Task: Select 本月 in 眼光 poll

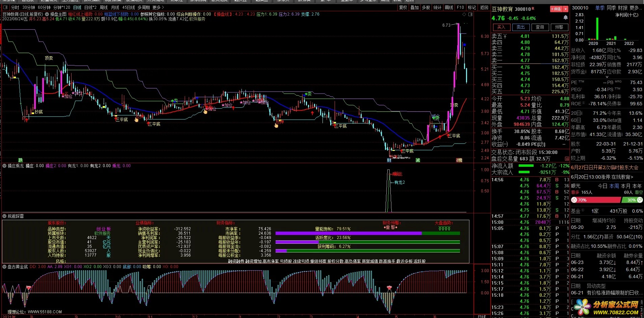Action: click(625, 186)
